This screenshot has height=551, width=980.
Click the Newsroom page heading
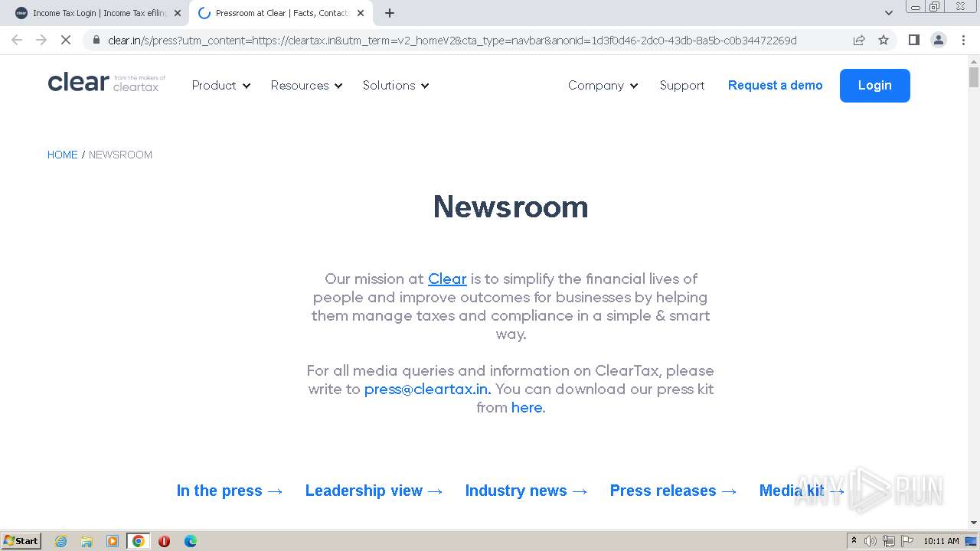(x=511, y=207)
